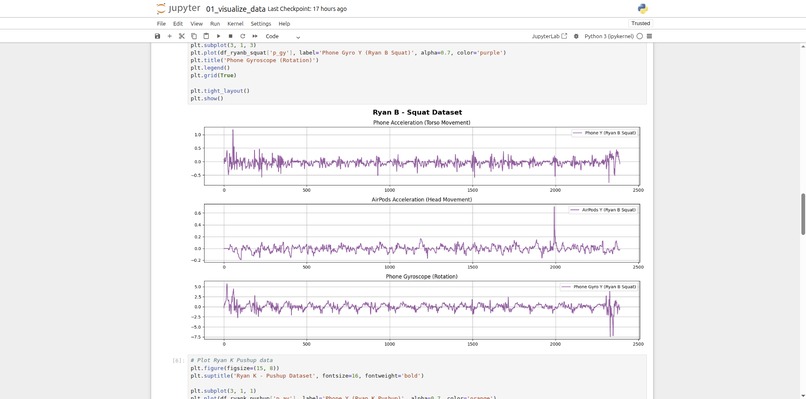This screenshot has height=399, width=806.
Task: Cut the selected cell with scissors icon
Action: coord(181,37)
